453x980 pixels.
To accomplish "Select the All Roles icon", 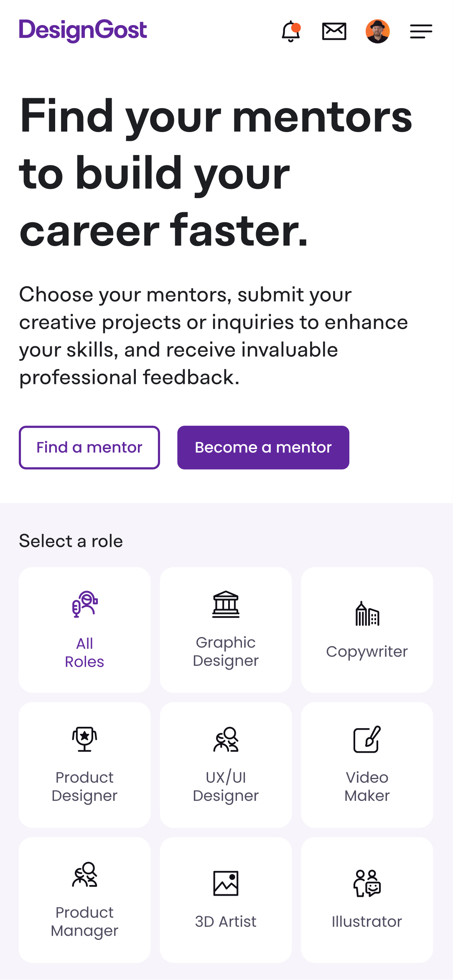I will tap(85, 604).
